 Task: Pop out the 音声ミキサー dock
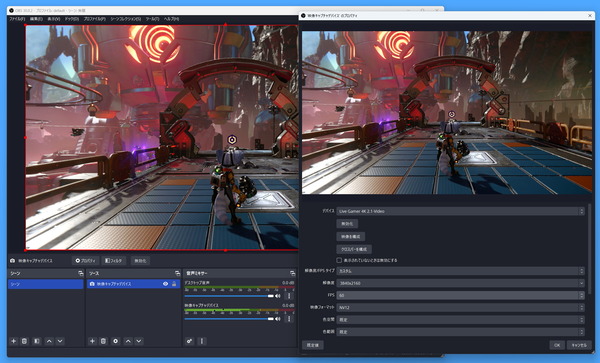292,273
